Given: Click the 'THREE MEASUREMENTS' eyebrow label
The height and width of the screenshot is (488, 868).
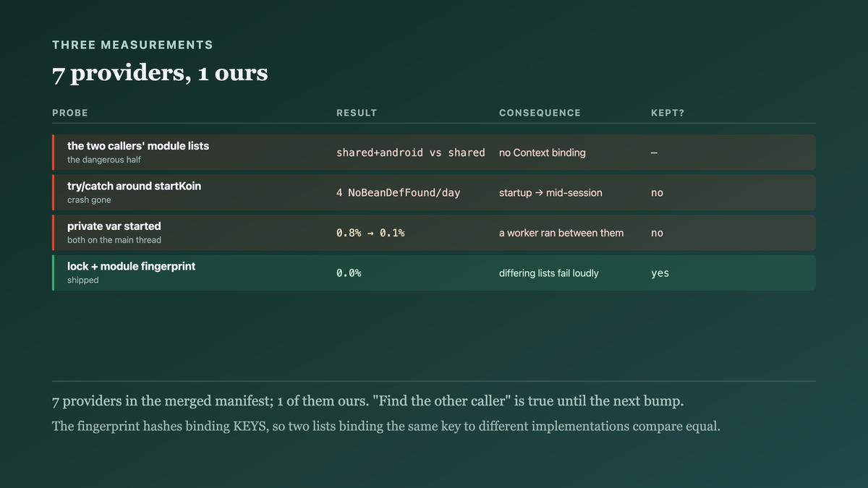Looking at the screenshot, I should point(132,45).
